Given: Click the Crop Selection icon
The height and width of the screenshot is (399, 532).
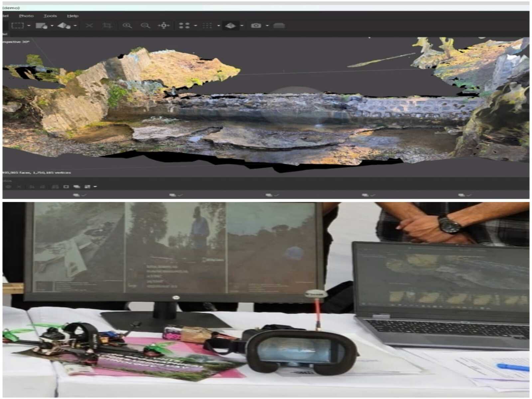Looking at the screenshot, I should (107, 26).
